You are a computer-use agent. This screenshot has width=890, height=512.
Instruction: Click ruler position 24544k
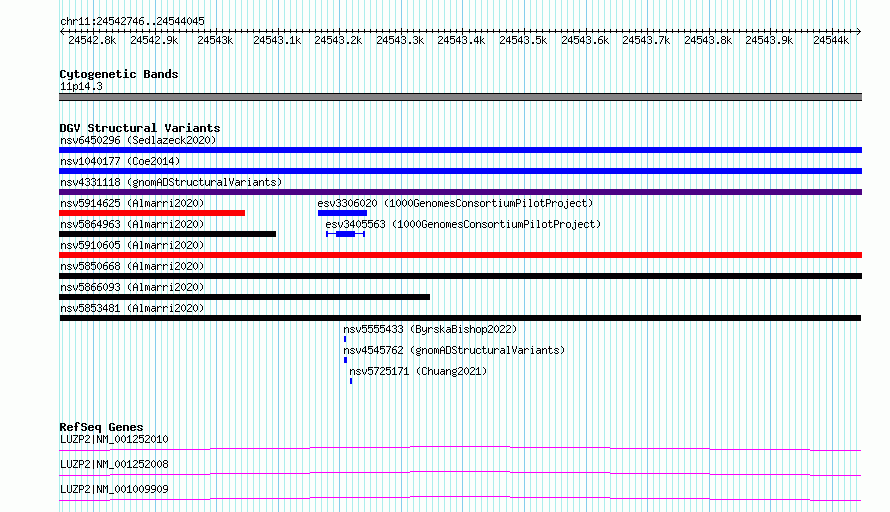831,40
